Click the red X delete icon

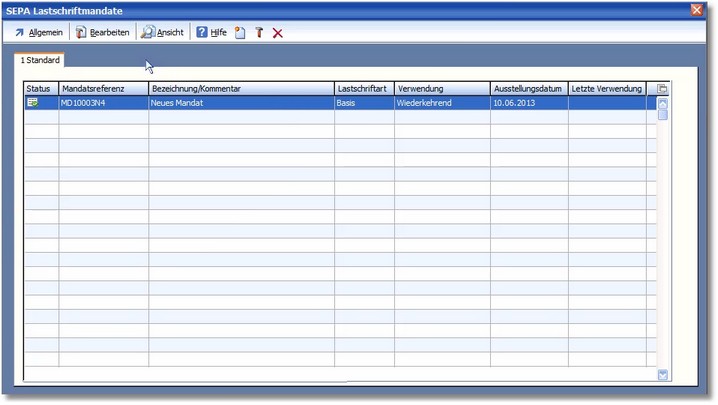[278, 33]
